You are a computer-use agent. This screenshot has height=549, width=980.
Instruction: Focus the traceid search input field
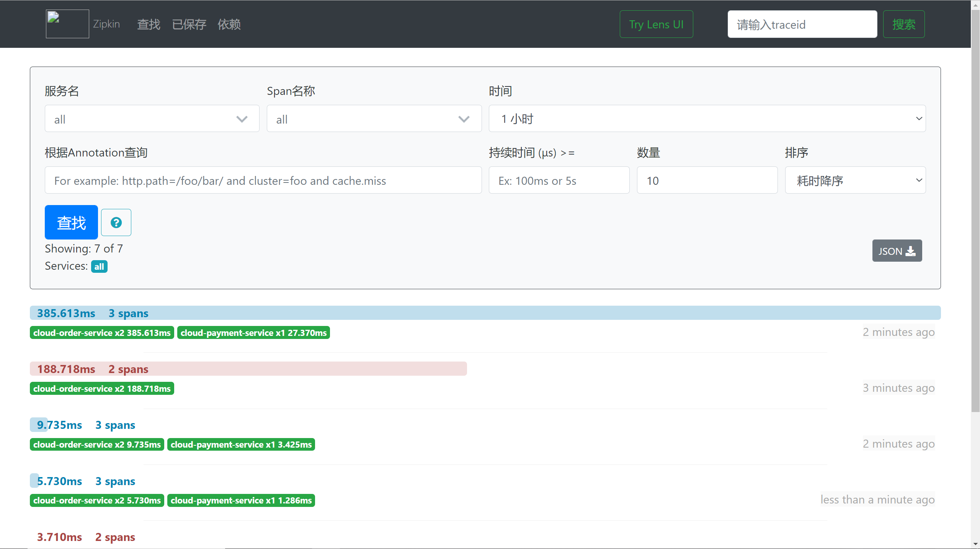(802, 24)
